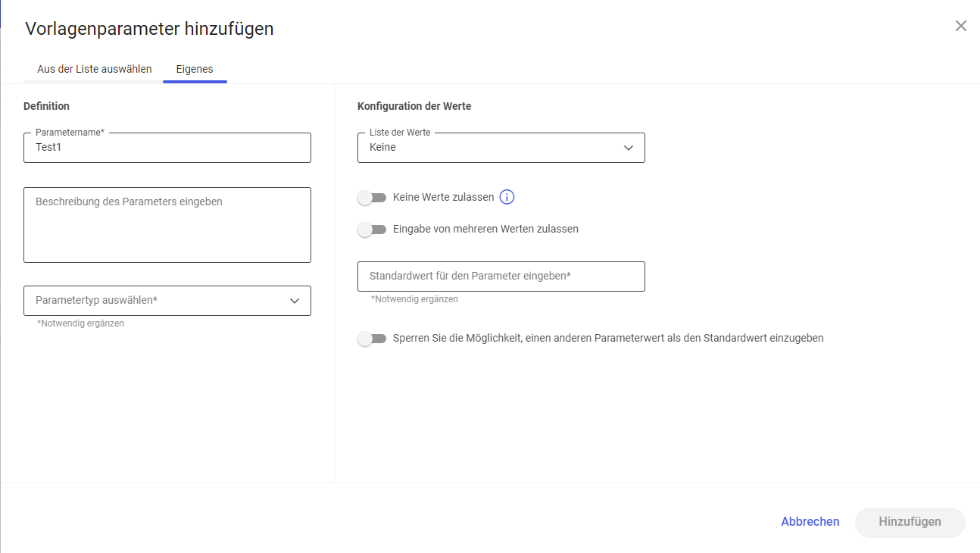Click the 'Keine Werte zulassen' label text
Screen dimensions: 980x553
pyautogui.click(x=443, y=197)
